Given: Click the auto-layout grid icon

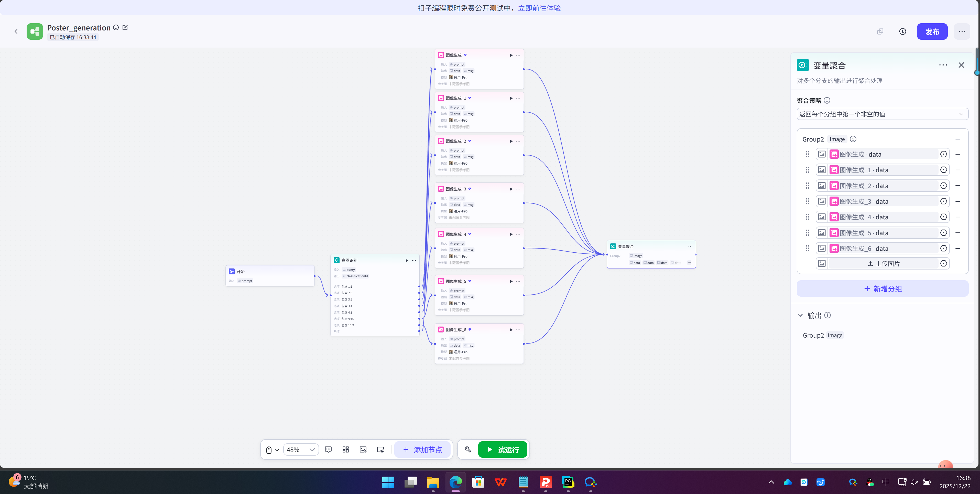Looking at the screenshot, I should 345,449.
